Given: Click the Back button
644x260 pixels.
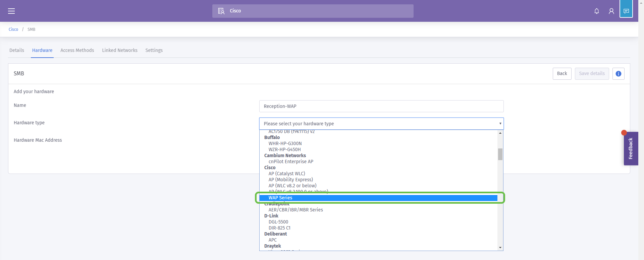Looking at the screenshot, I should [x=562, y=74].
